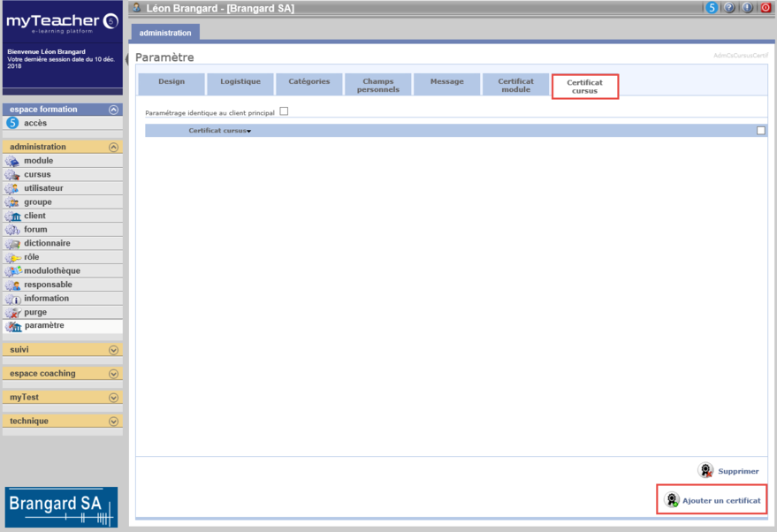Open the dictionnaire section
The image size is (777, 532).
47,243
